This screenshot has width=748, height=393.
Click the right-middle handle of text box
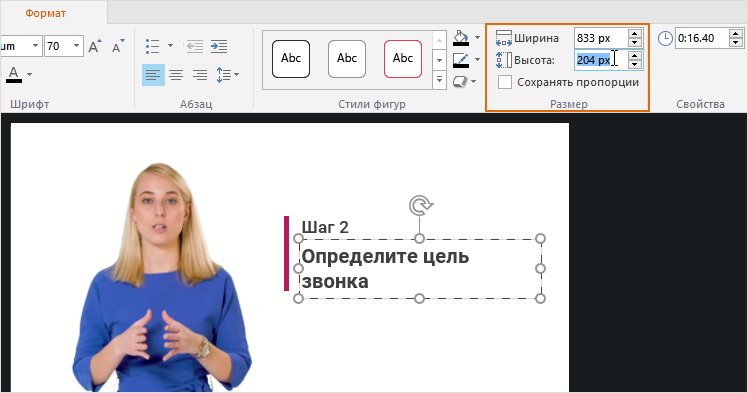[540, 269]
